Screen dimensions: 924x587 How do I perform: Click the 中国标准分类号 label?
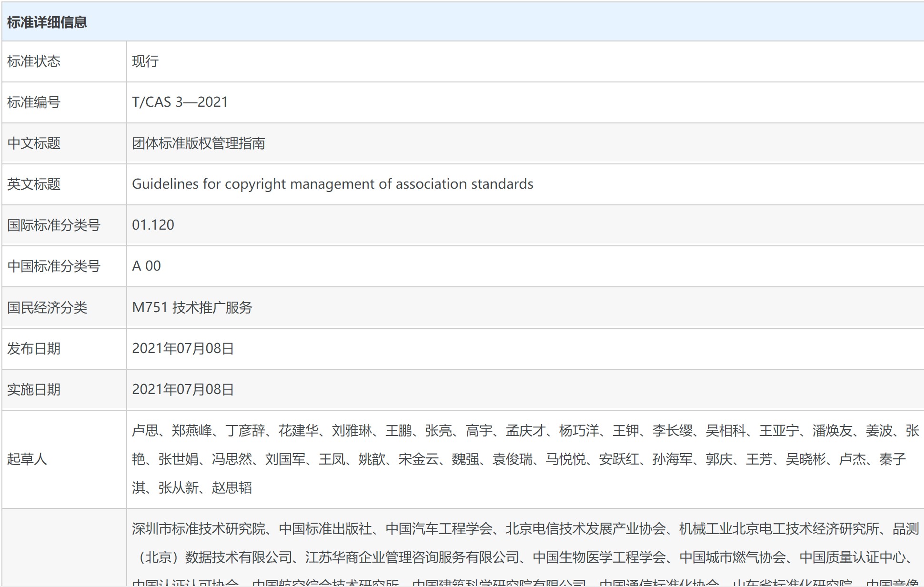(54, 266)
